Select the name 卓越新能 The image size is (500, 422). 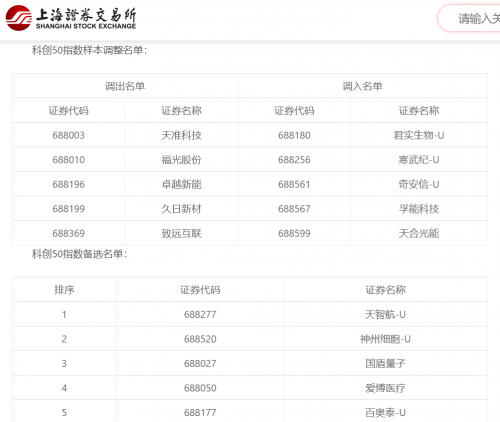coord(181,184)
